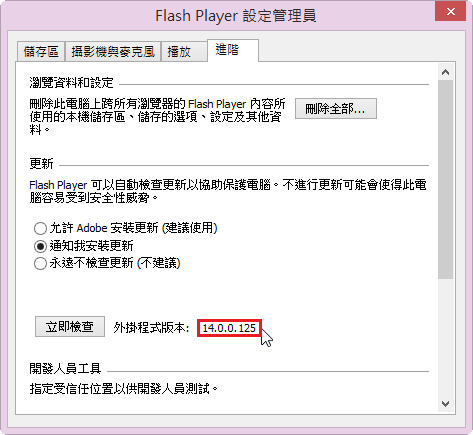Click the scrollbar down arrow
Viewport: 473px width, 435px height.
[445, 404]
